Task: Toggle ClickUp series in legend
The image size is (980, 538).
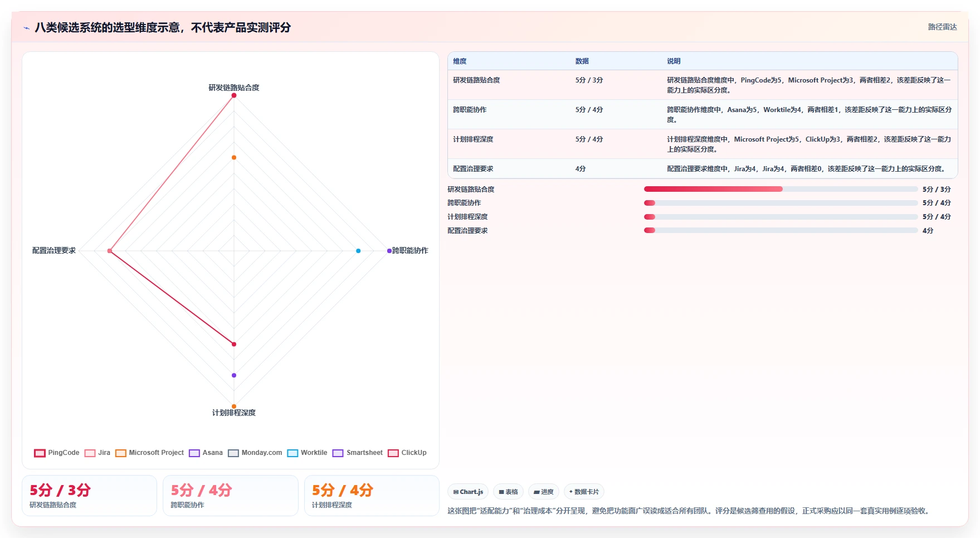Action: [407, 453]
